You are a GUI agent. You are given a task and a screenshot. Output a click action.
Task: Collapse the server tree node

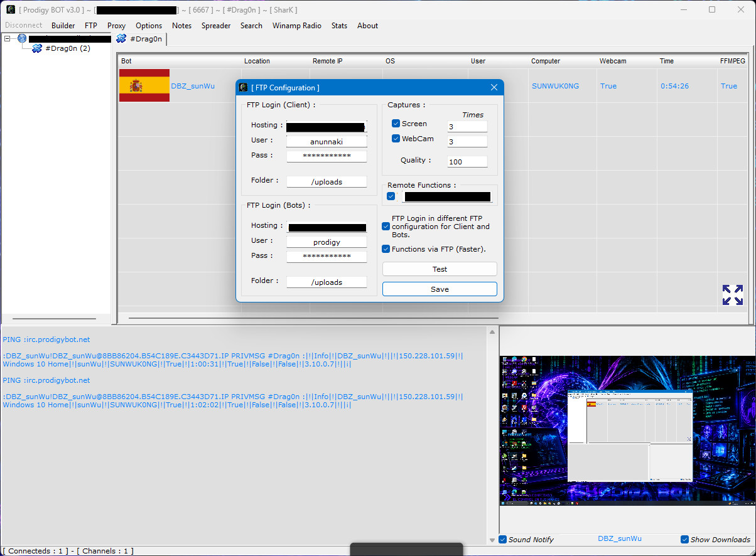click(7, 38)
